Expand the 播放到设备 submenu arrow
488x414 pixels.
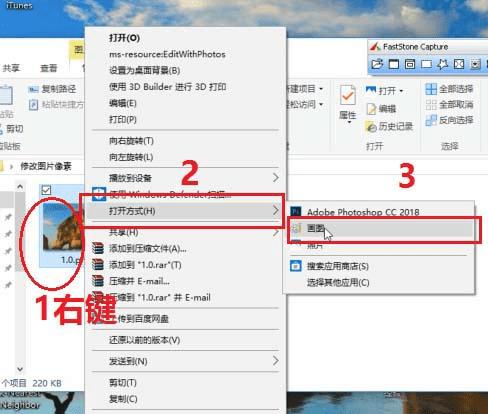(x=276, y=178)
